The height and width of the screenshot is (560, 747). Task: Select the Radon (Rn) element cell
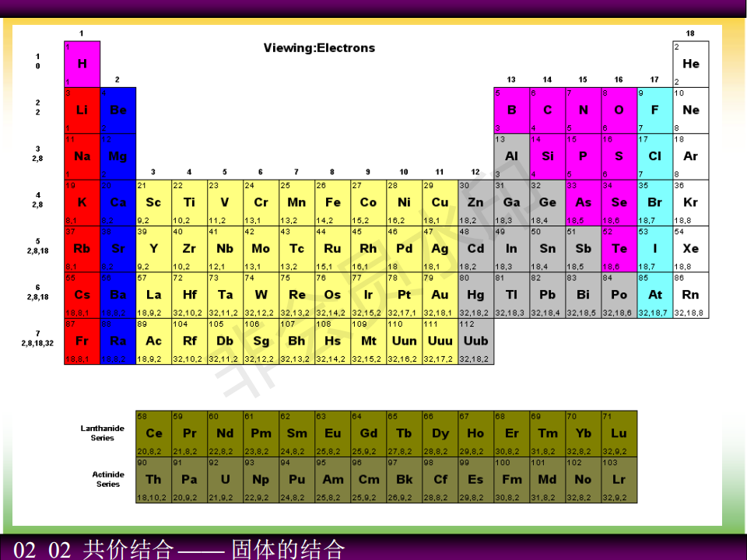[x=690, y=295]
